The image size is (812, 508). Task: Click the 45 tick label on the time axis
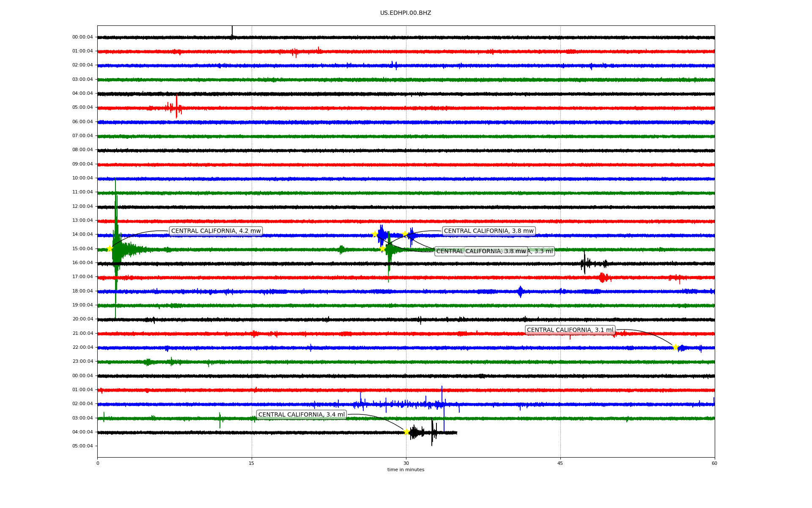[560, 463]
